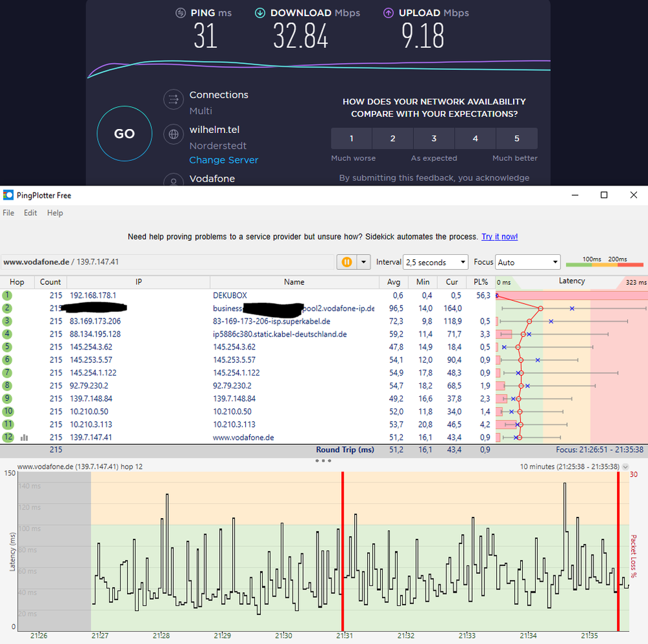The image size is (648, 644).
Task: Click the user icon beside Vodafone
Action: pyautogui.click(x=174, y=180)
